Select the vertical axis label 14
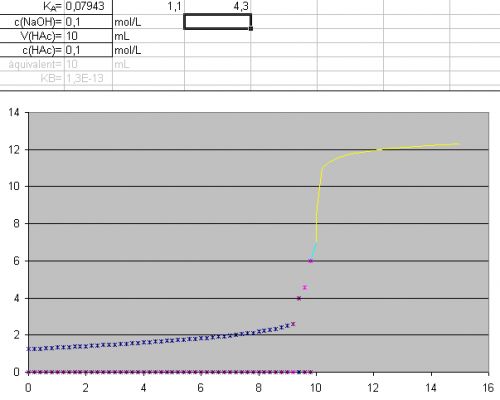Viewport: 500px width, 400px height. [x=14, y=112]
